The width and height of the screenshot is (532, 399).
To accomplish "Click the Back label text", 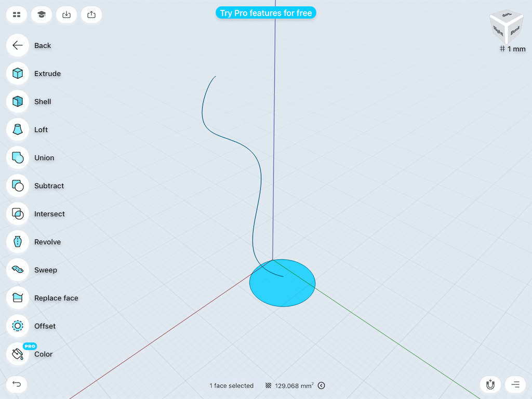I will point(43,46).
